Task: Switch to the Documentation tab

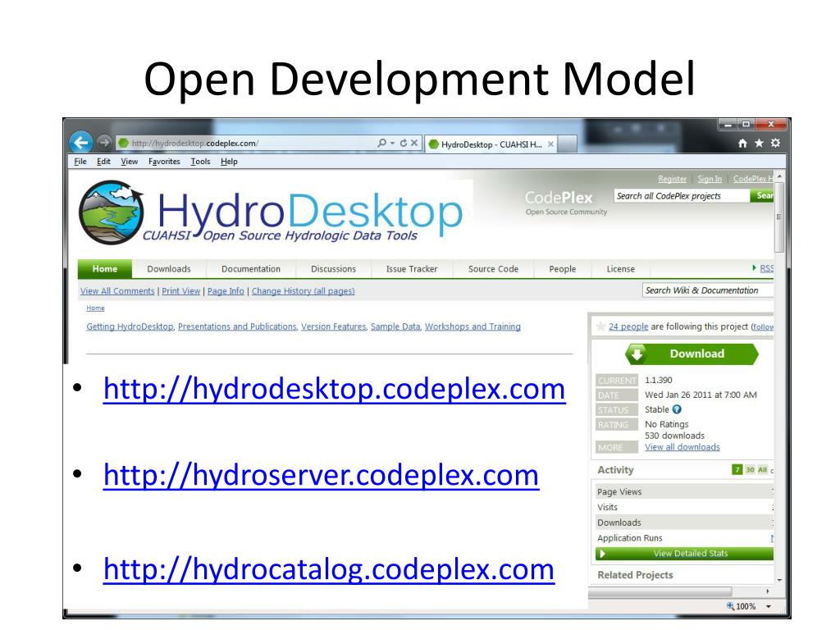Action: [x=251, y=269]
